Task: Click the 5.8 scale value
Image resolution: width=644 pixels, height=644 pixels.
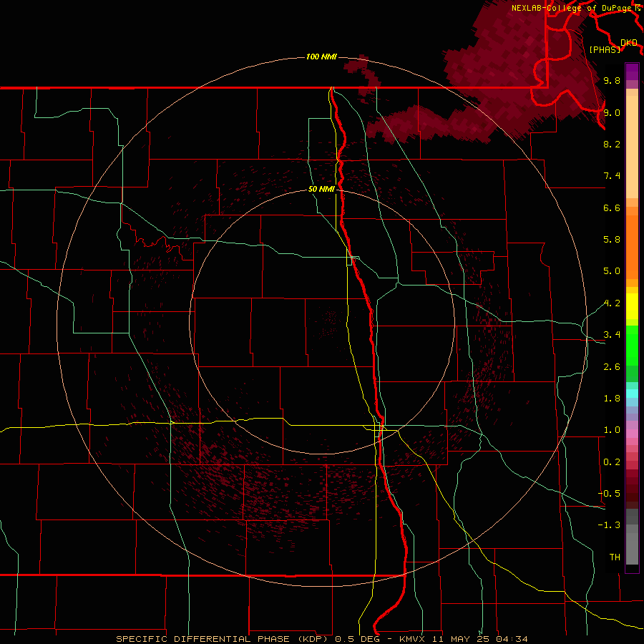Action: (612, 240)
